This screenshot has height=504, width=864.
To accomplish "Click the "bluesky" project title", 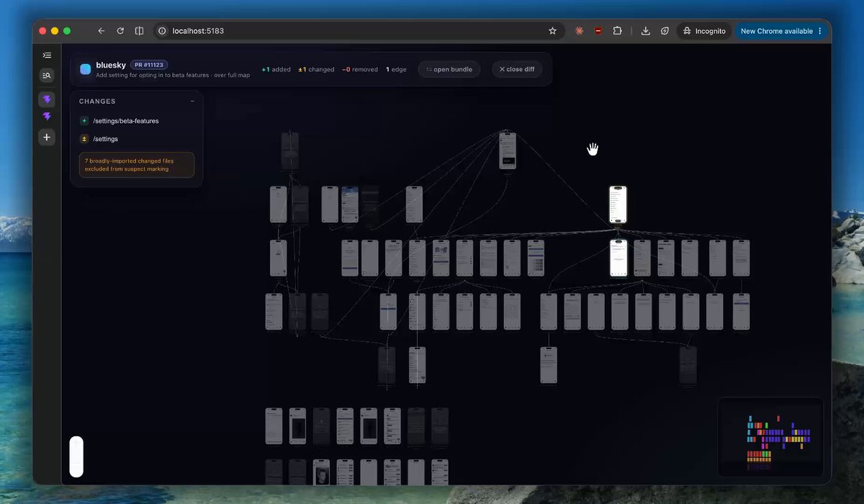I will pos(111,65).
